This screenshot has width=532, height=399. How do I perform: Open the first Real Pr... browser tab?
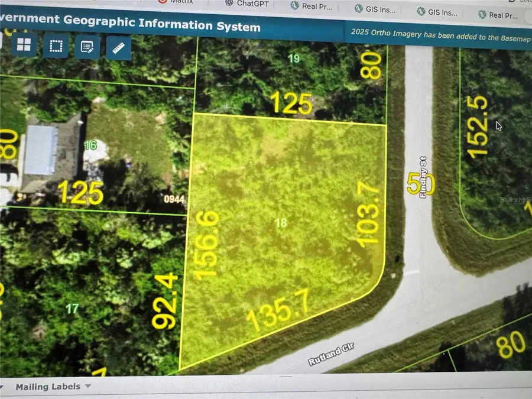click(312, 6)
